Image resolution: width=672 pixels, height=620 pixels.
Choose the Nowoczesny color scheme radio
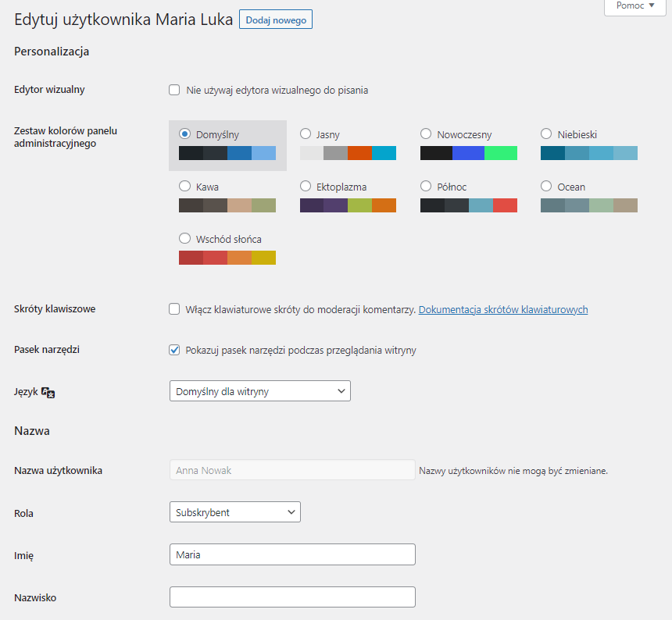click(426, 134)
